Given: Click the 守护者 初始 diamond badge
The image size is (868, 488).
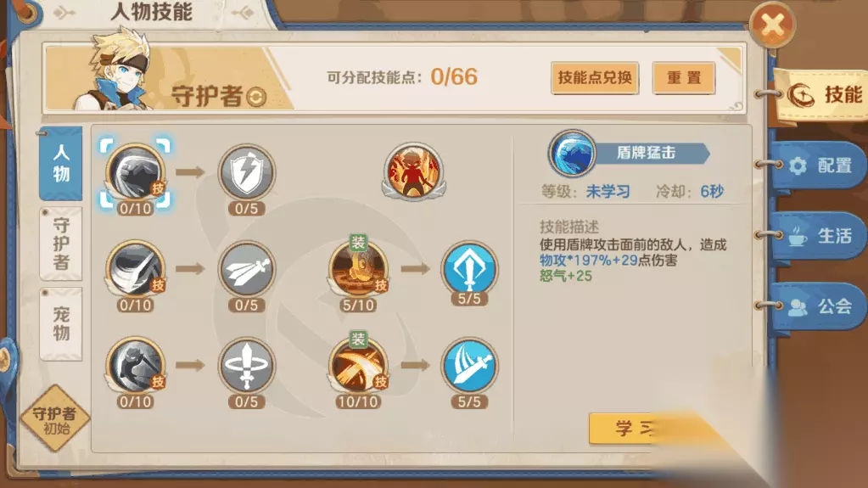Looking at the screenshot, I should click(x=55, y=418).
